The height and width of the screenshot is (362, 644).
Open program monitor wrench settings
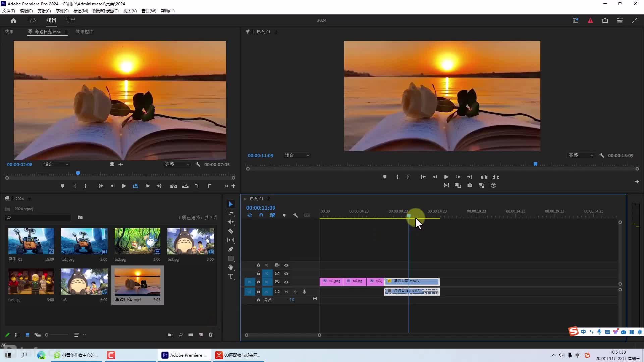click(602, 156)
